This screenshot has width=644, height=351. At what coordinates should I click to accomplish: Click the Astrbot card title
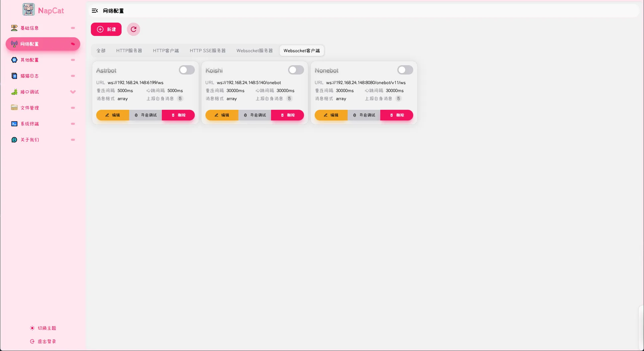coord(106,71)
